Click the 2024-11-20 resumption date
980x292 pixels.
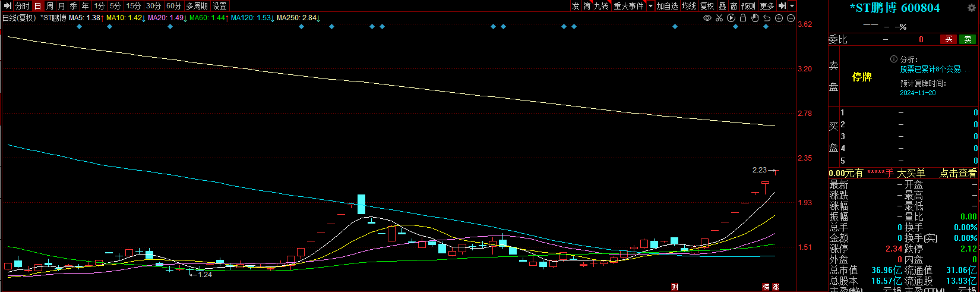pos(918,93)
